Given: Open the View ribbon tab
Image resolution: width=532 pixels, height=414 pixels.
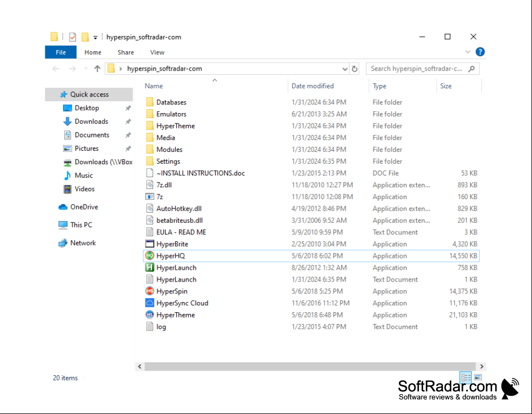Looking at the screenshot, I should pyautogui.click(x=157, y=52).
